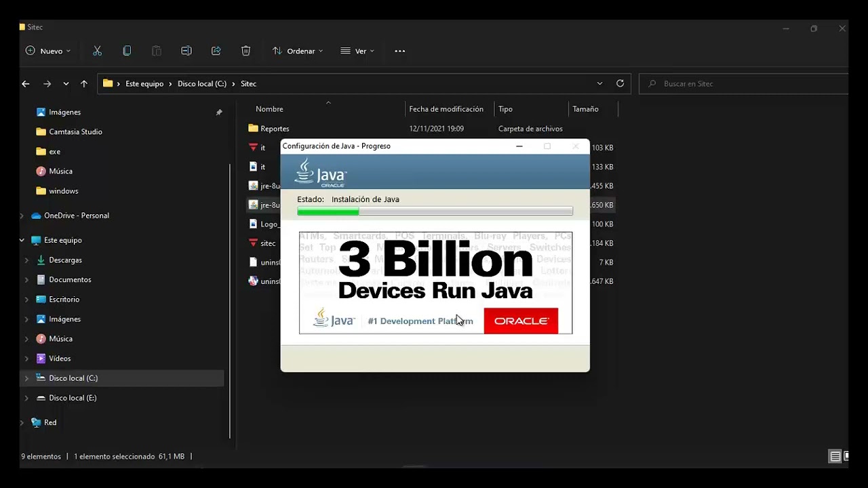
Task: Click 'Este equipo' in the address breadcrumb
Action: (x=144, y=83)
